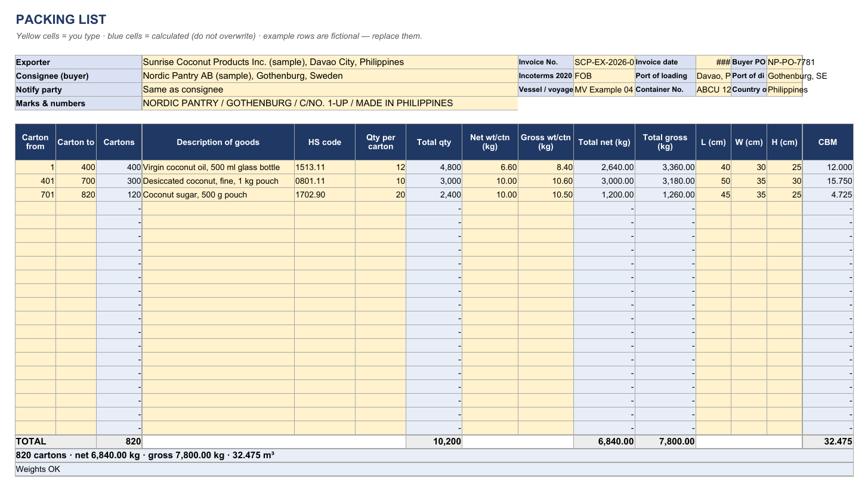The height and width of the screenshot is (491, 868).
Task: Select 'Virgin coconut oil, 500 ml glass bottle' cell
Action: tap(218, 168)
